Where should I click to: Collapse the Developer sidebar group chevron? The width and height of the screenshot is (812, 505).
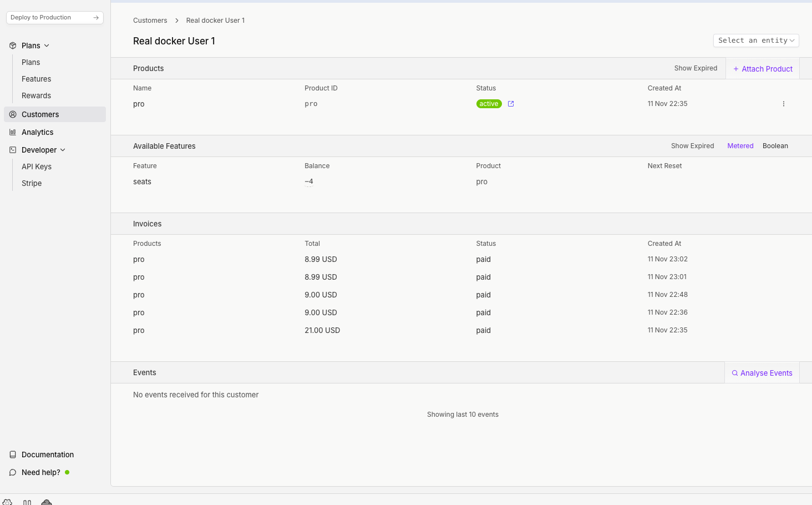pos(63,150)
